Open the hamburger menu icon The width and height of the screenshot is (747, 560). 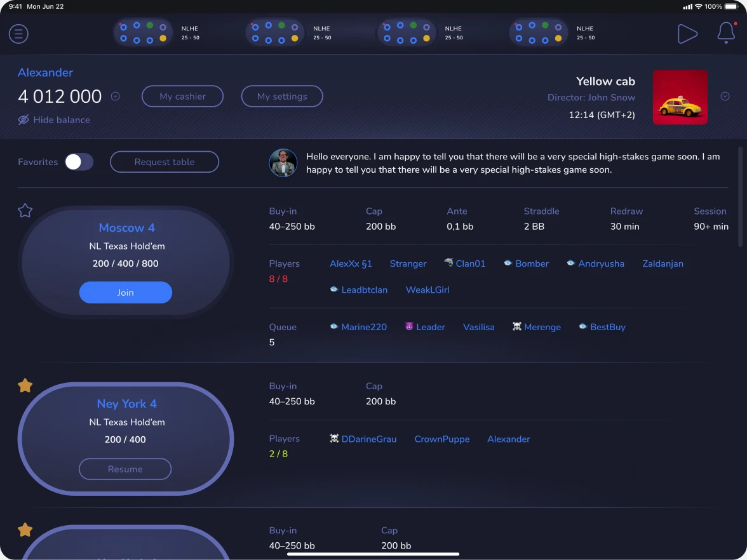point(18,34)
